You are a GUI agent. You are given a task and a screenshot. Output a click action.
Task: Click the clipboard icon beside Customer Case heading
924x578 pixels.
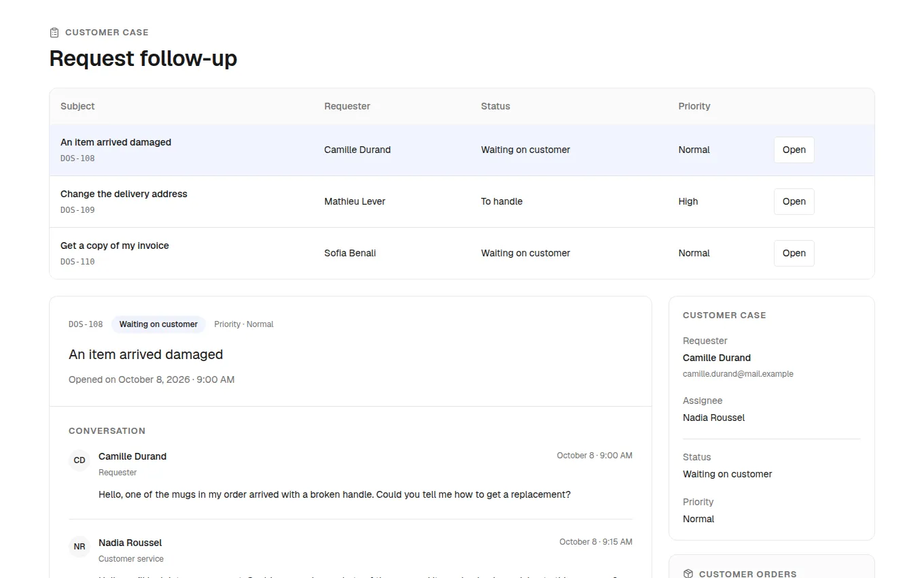(x=54, y=33)
